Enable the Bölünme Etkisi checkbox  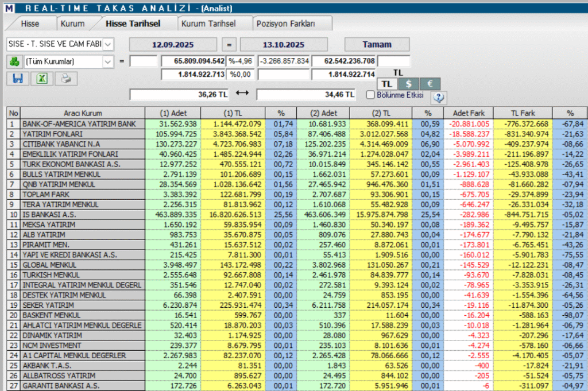(370, 95)
